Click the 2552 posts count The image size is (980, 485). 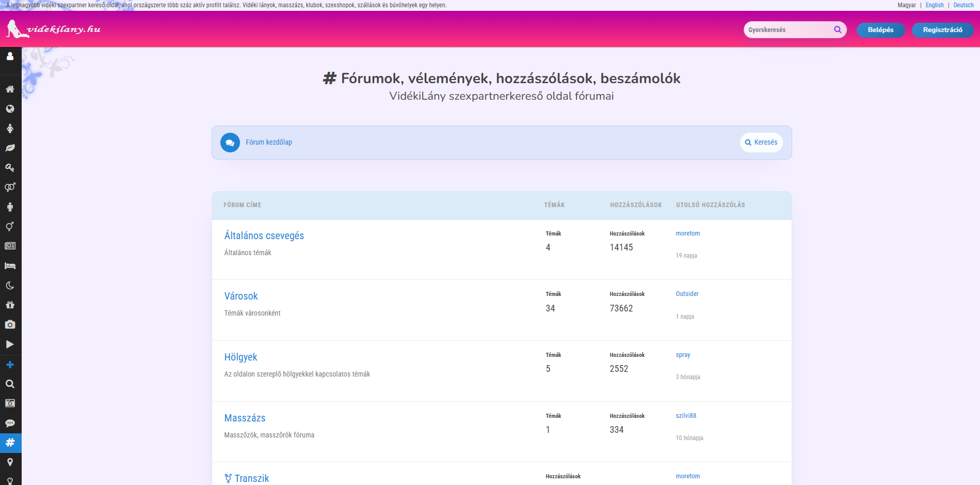[x=619, y=369]
